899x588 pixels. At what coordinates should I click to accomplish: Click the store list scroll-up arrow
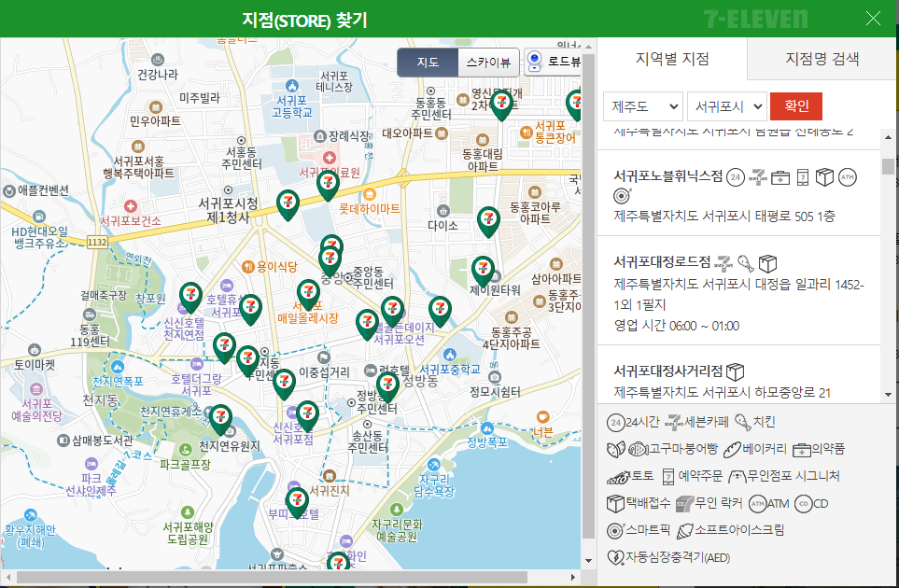point(888,137)
